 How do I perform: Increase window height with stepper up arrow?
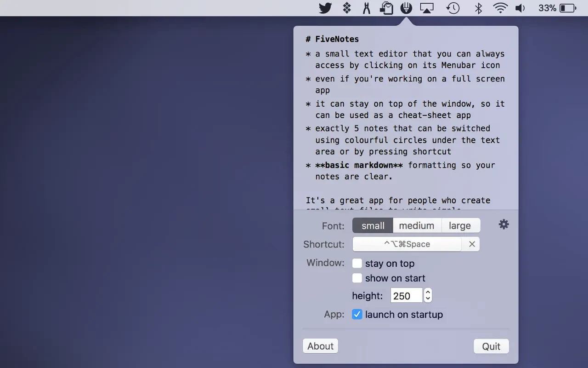(428, 292)
